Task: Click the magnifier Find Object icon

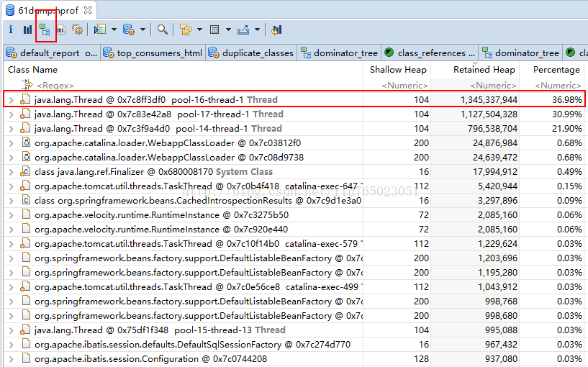Action: 163,30
